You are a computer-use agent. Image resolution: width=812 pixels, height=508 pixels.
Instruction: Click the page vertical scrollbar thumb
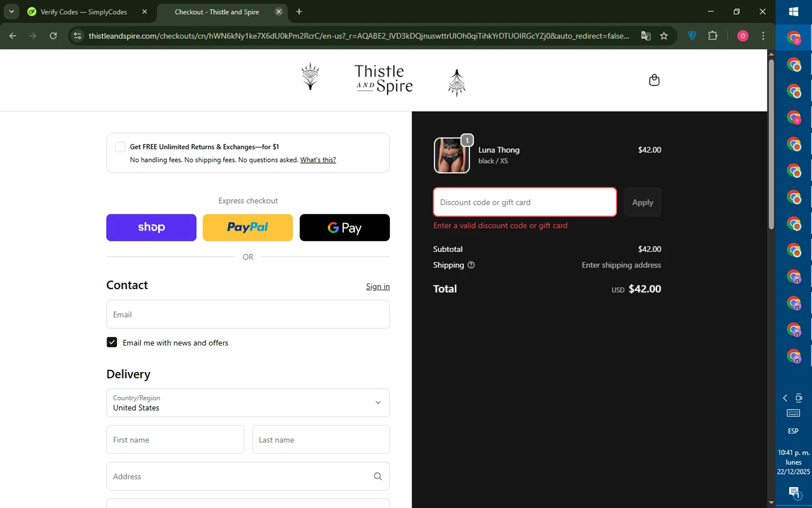click(771, 144)
